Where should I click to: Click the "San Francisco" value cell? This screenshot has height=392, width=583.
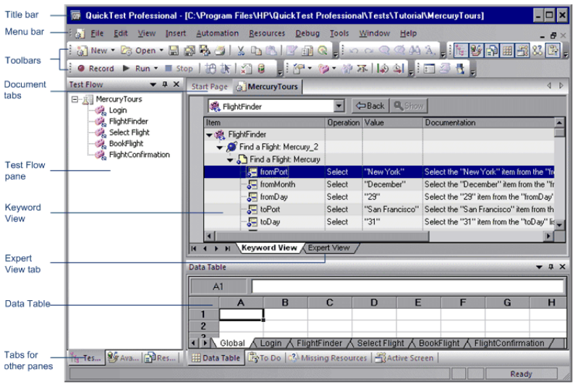pos(392,210)
